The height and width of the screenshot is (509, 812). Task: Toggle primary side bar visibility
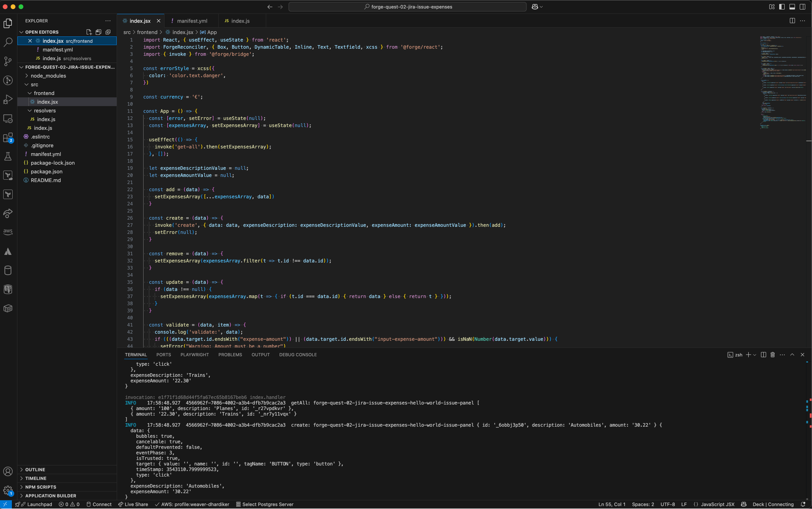coord(782,7)
